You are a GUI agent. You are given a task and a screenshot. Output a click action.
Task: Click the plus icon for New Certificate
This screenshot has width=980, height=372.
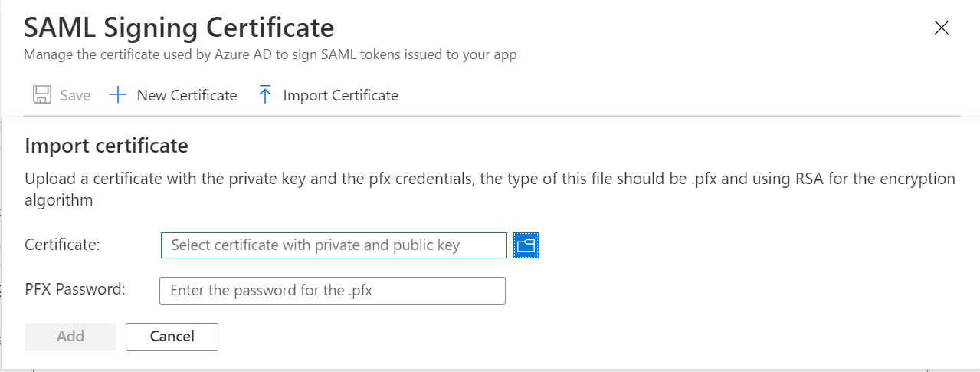point(117,95)
